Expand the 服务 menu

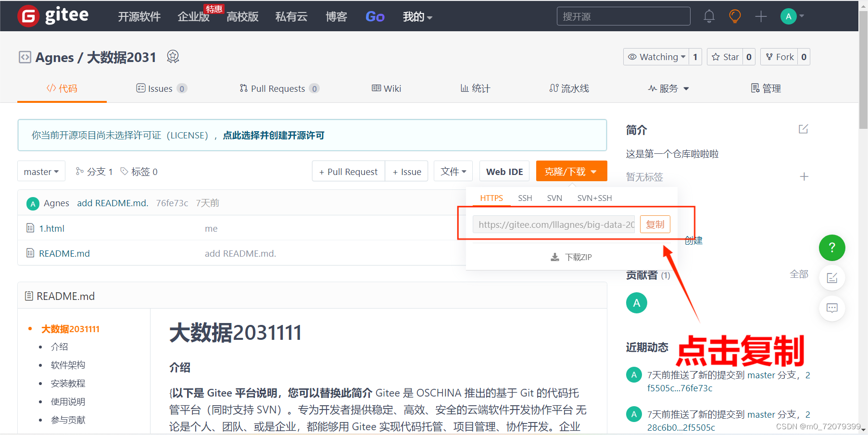coord(668,88)
